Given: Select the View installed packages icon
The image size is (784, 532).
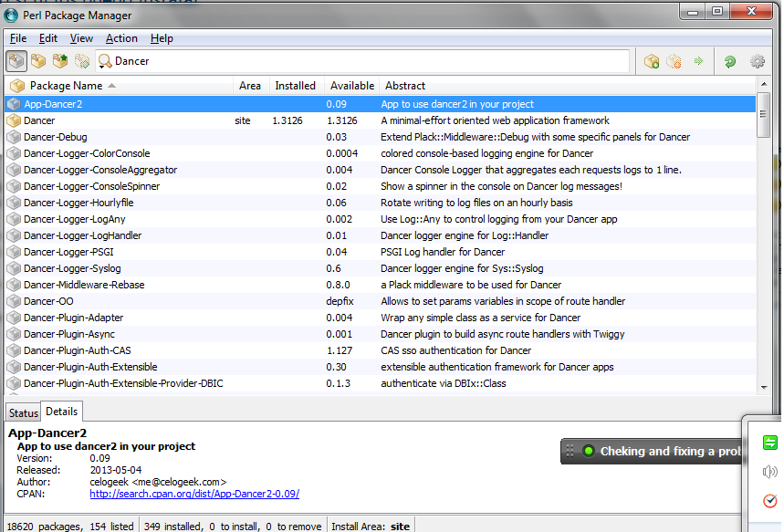Looking at the screenshot, I should pos(38,61).
